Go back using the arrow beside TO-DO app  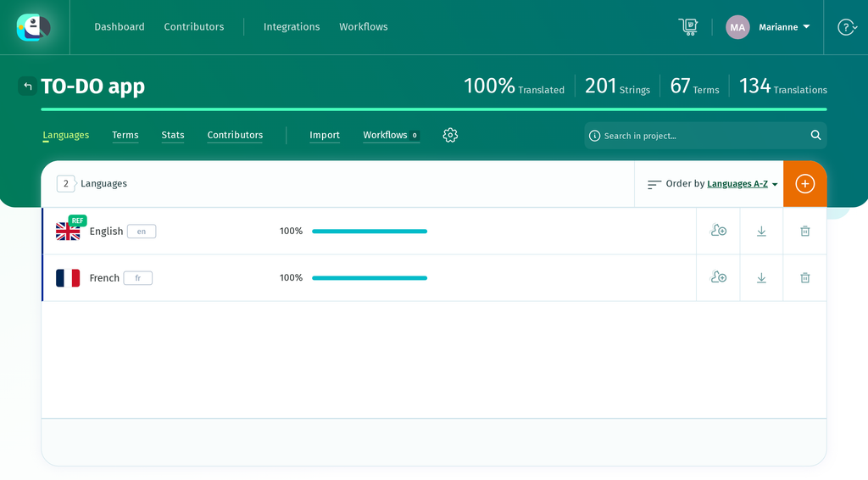28,86
